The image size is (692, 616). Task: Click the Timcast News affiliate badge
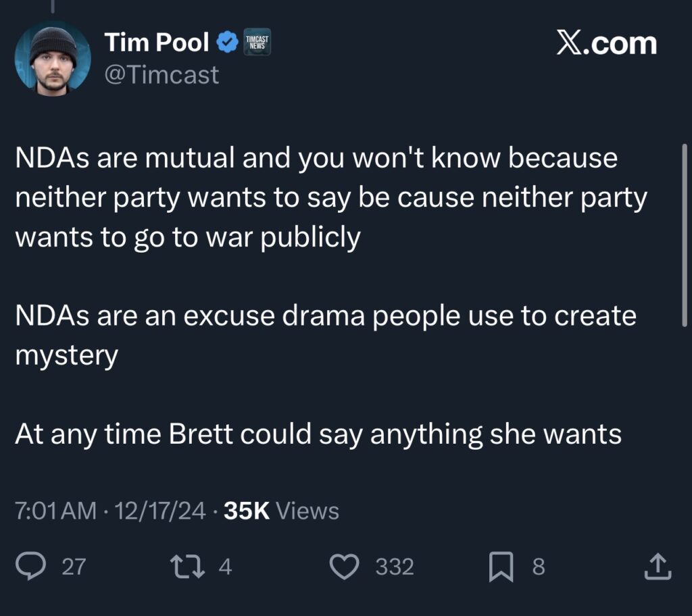point(256,44)
